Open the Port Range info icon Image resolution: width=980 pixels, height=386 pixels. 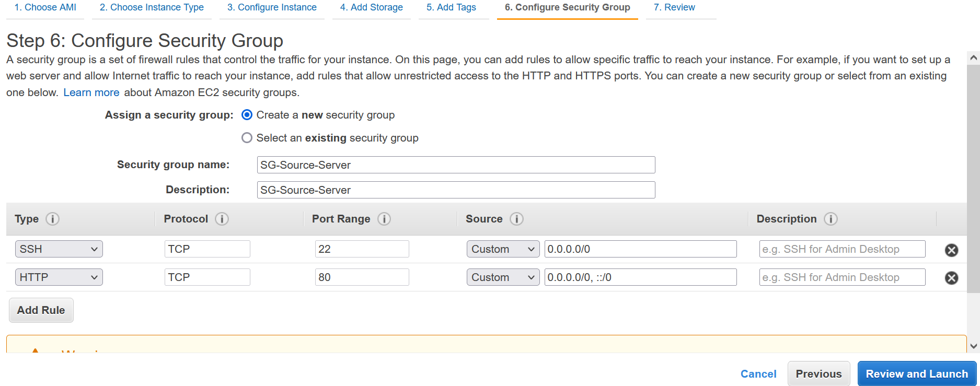click(x=384, y=219)
